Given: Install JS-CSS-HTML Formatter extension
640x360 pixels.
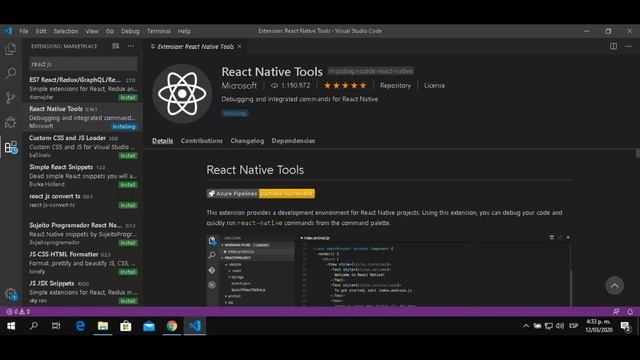Looking at the screenshot, I should click(x=128, y=272).
